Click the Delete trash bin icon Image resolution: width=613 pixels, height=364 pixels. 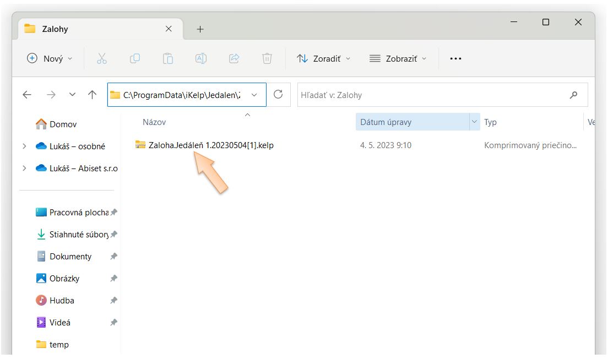267,58
